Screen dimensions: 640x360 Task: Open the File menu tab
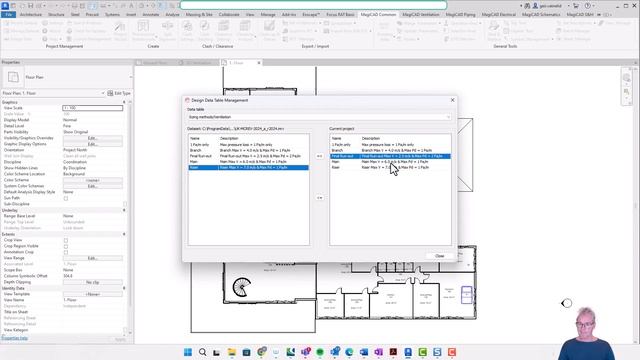coord(9,14)
